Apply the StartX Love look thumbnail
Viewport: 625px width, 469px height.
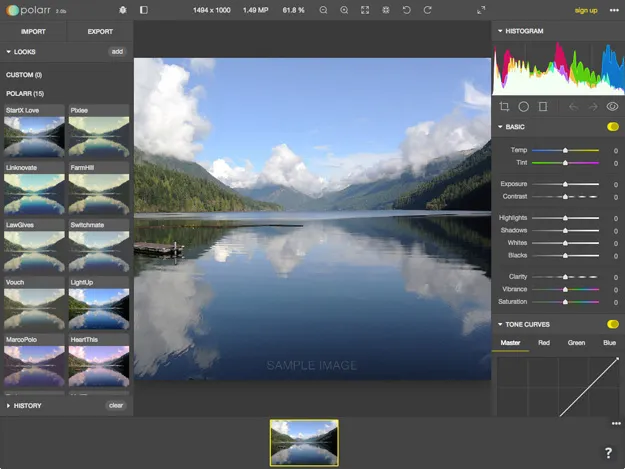(34, 136)
